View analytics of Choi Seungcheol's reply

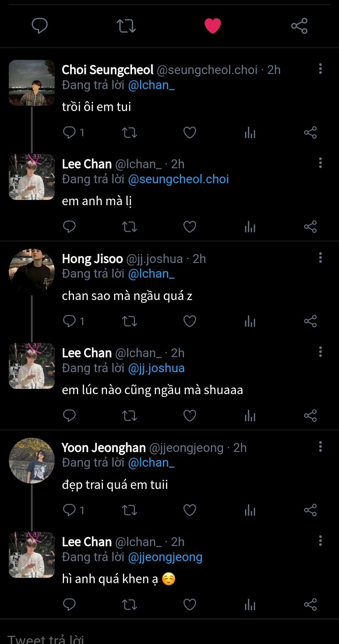250,133
